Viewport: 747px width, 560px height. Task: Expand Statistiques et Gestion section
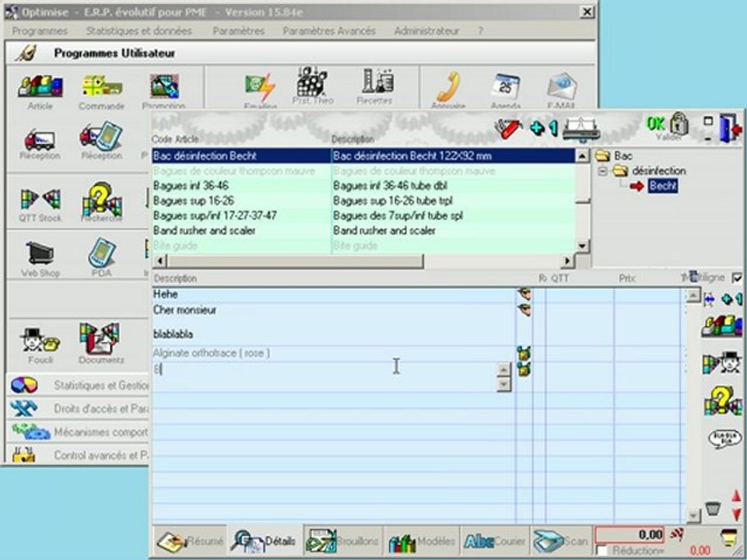79,385
